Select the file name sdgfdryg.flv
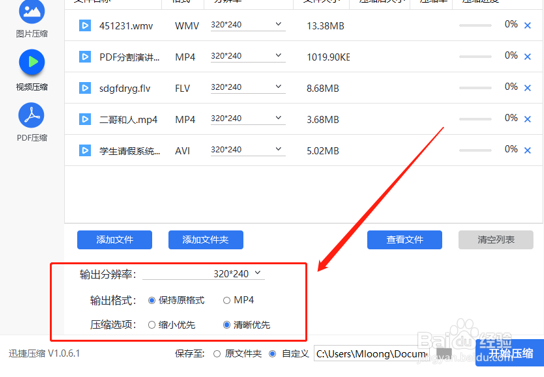Viewport: 544px width, 377px height. [125, 88]
